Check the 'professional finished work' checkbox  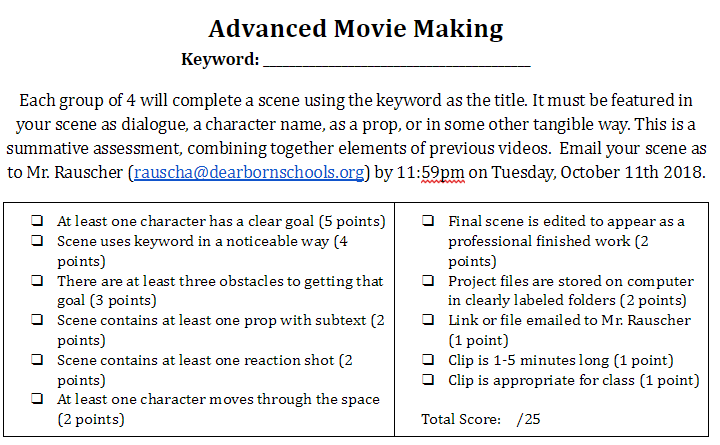[428, 221]
